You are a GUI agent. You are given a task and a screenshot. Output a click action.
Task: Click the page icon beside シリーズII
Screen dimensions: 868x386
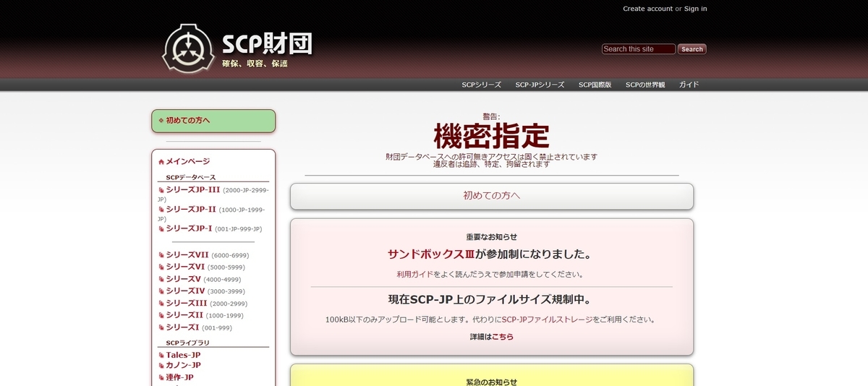(x=161, y=315)
